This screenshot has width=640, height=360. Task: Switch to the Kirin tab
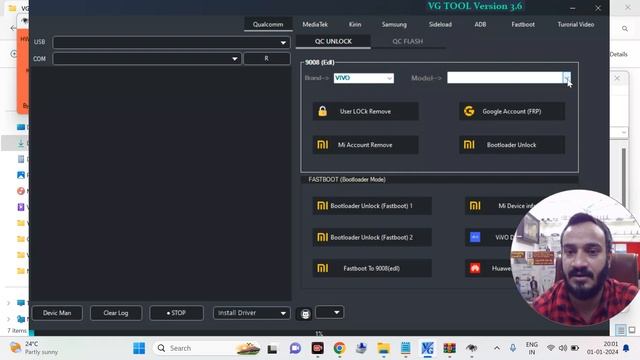(x=355, y=24)
